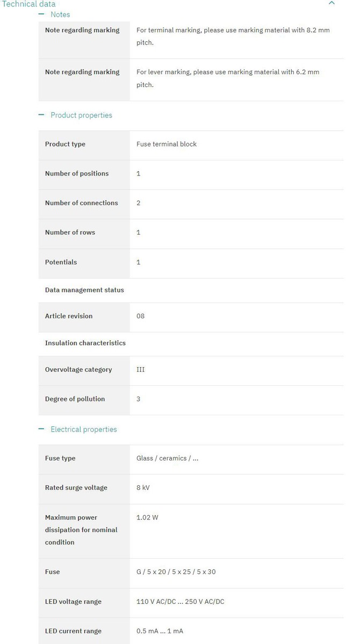Click the LED voltage range value
The image size is (346, 644).
[180, 602]
